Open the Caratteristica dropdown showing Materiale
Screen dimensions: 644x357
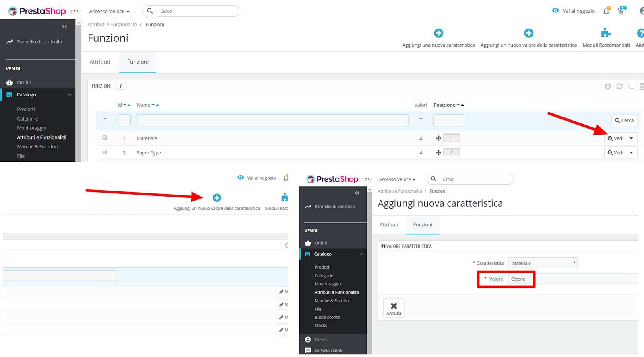543,263
